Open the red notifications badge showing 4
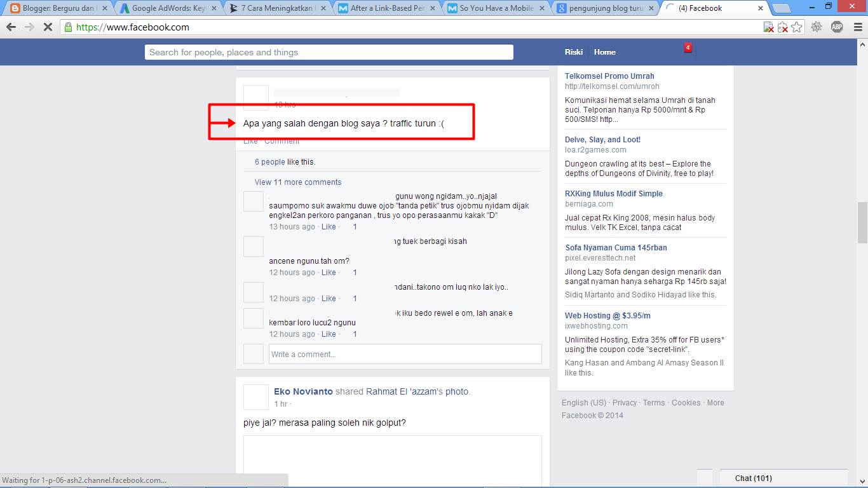 tap(688, 48)
